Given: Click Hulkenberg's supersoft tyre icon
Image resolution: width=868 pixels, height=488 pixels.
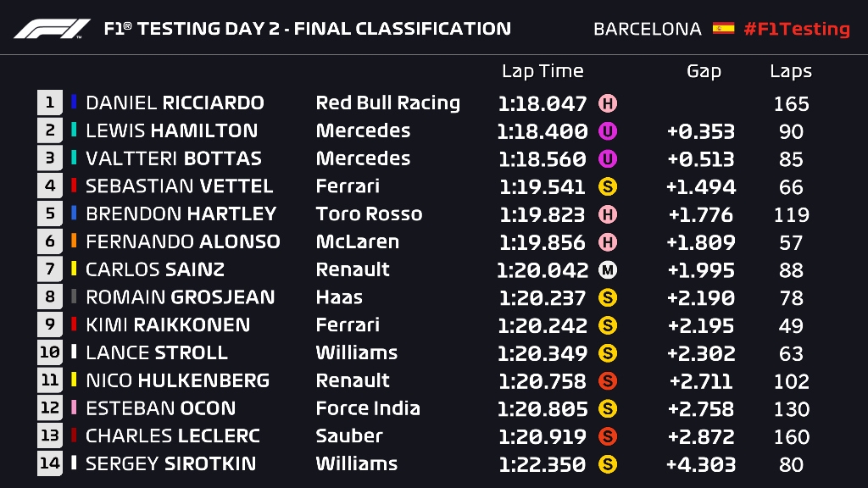Looking at the screenshot, I should 608,381.
